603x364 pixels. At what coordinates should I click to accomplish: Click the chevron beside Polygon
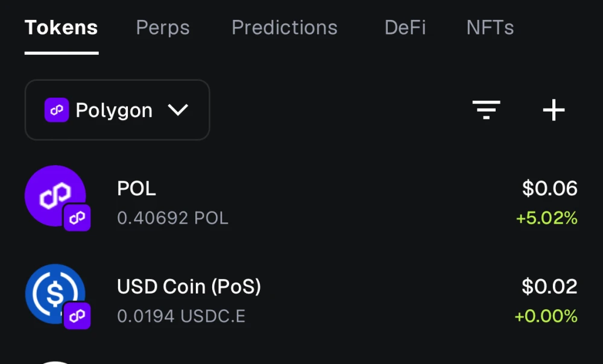178,110
